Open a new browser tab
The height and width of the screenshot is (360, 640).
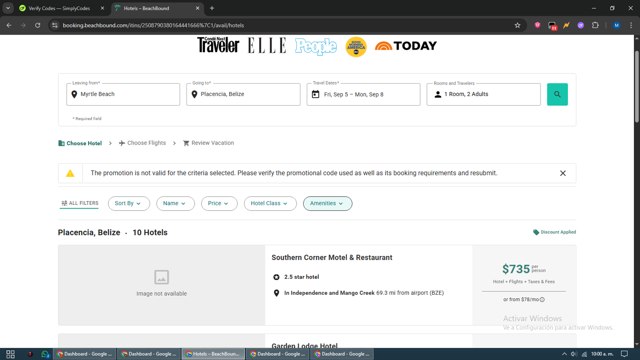212,8
